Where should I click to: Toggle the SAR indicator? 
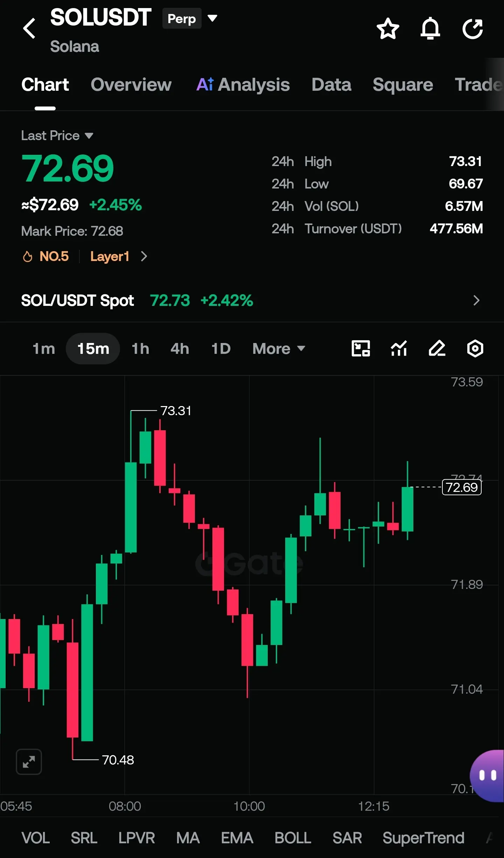[x=347, y=838]
